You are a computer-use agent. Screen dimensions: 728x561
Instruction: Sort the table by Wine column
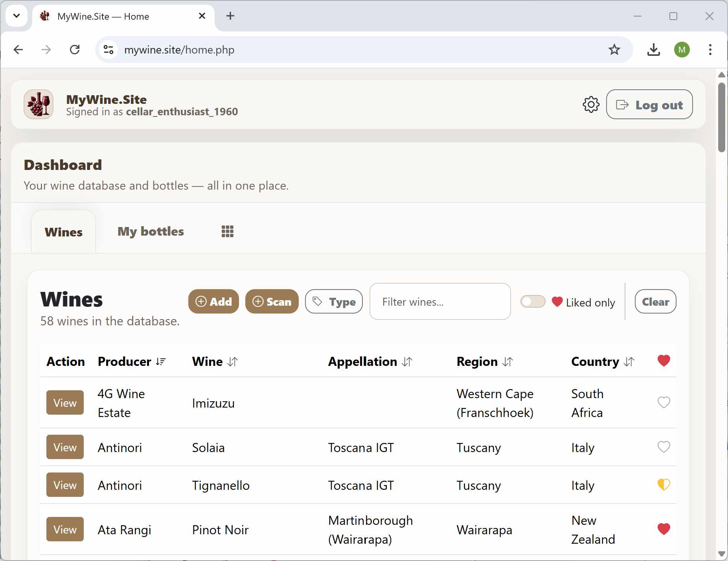click(233, 362)
